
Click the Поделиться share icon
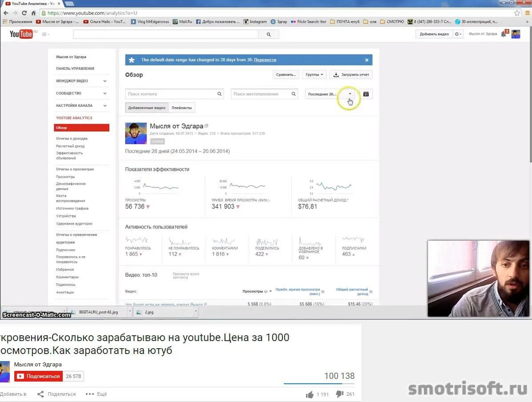pos(40,394)
